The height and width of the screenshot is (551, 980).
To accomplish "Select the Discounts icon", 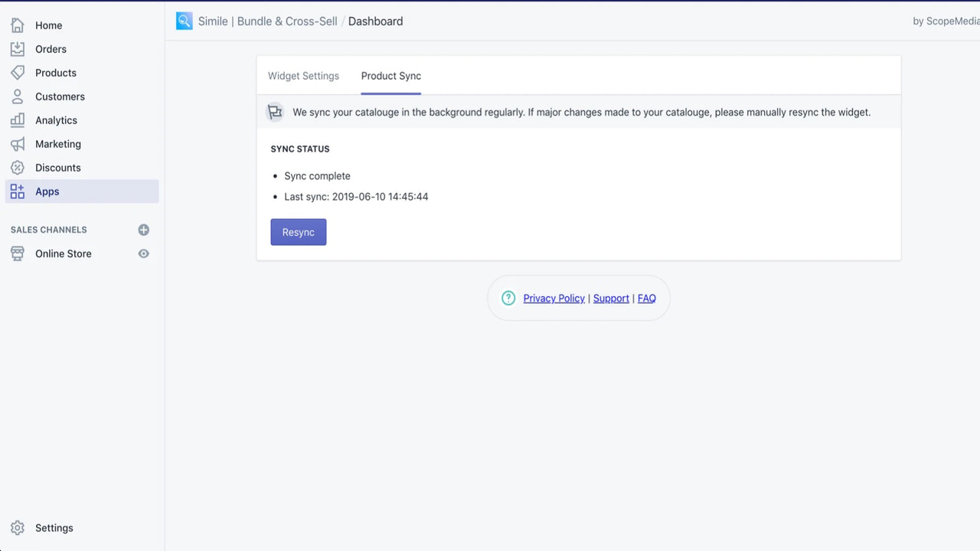I will (x=17, y=167).
